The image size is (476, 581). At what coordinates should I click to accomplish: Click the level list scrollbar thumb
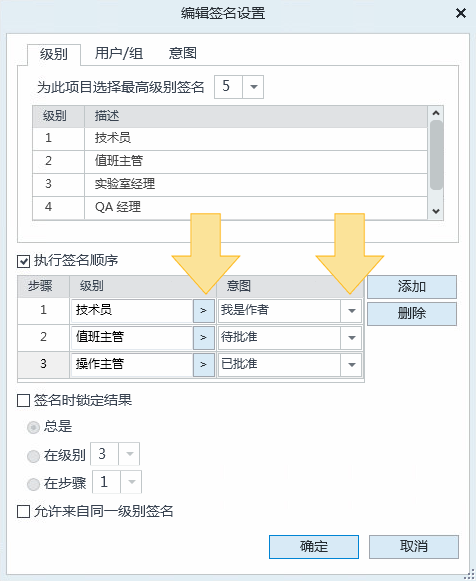[436, 155]
